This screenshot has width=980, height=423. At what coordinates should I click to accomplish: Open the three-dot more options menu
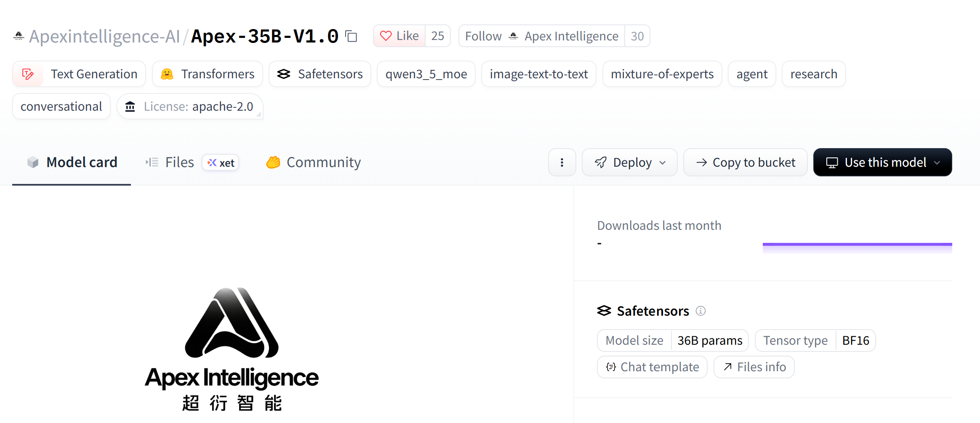tap(562, 162)
